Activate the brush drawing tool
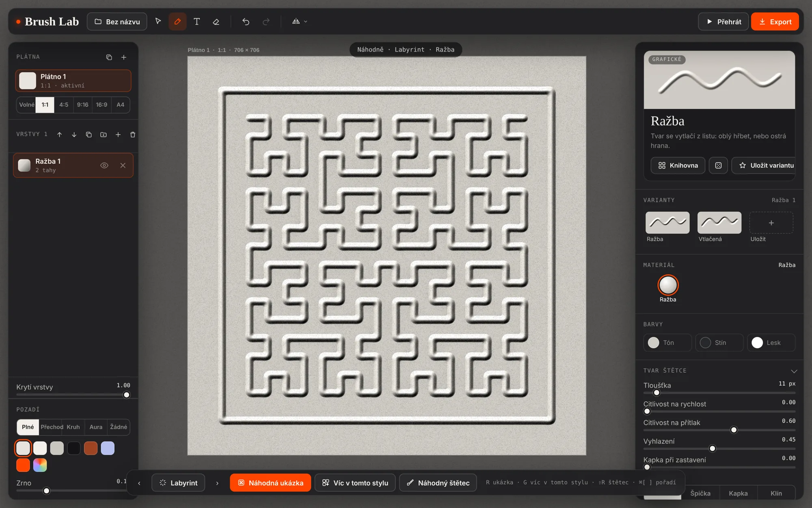This screenshot has width=812, height=508. 177,22
